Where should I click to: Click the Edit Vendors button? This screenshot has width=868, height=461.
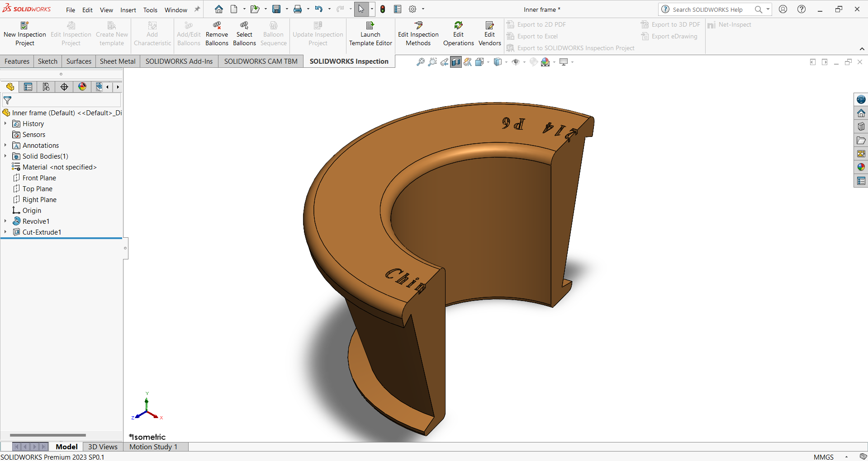(x=489, y=34)
